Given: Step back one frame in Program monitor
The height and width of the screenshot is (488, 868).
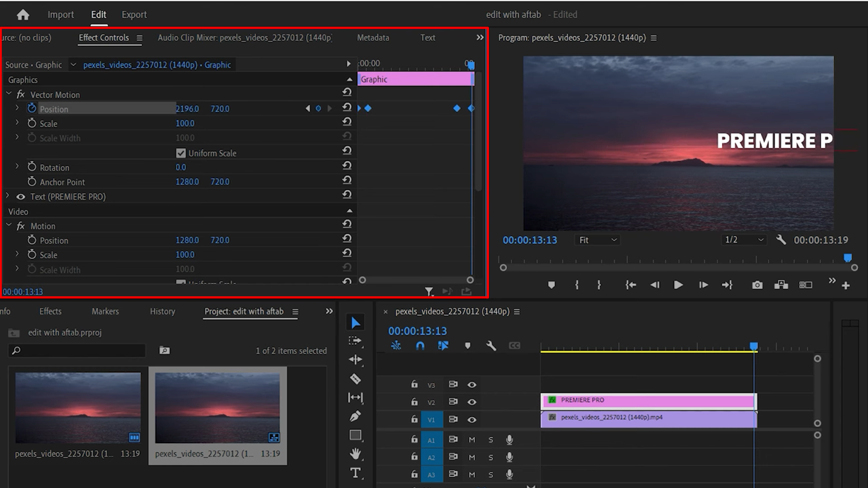Looking at the screenshot, I should [x=654, y=285].
